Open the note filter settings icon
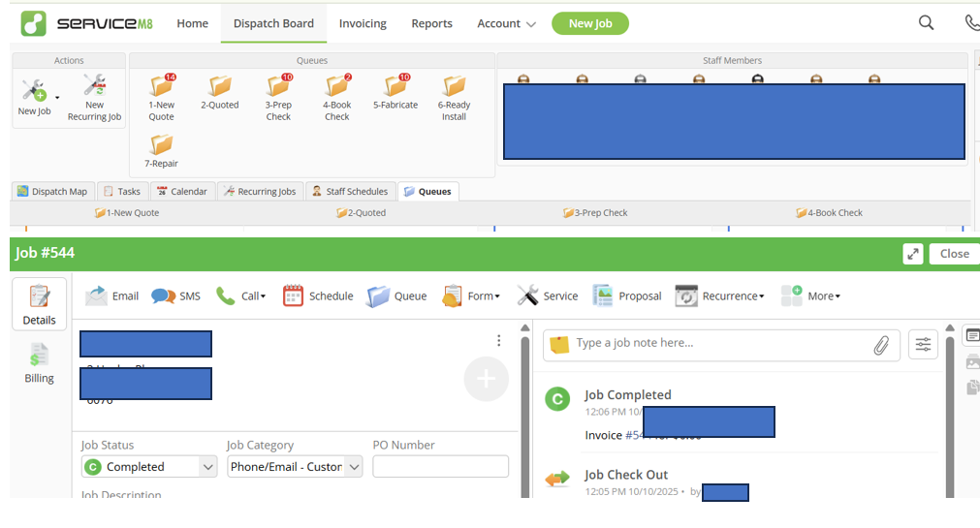 [x=923, y=344]
